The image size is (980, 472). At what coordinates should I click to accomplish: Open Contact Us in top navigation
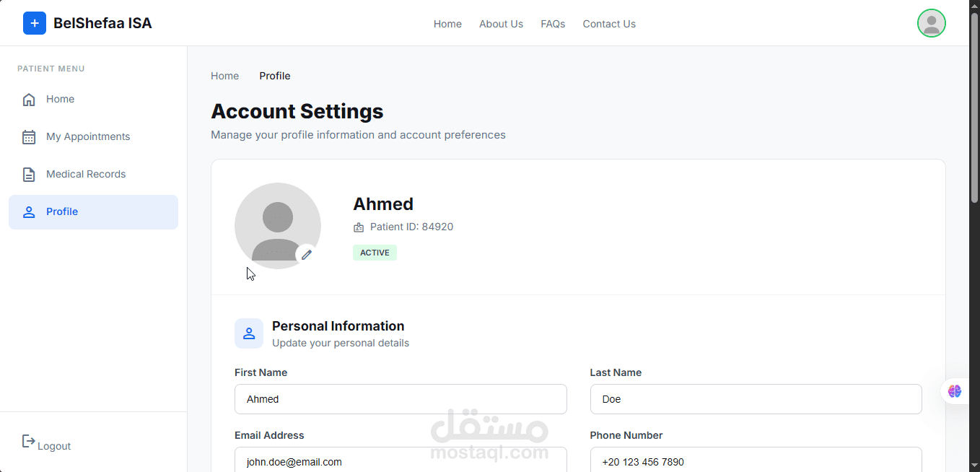point(609,24)
